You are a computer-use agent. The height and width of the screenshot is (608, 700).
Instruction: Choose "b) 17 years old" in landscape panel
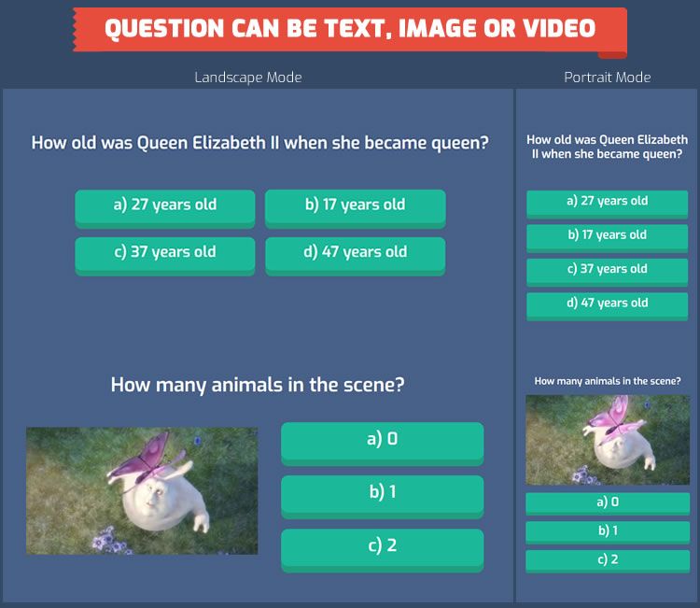click(x=355, y=205)
